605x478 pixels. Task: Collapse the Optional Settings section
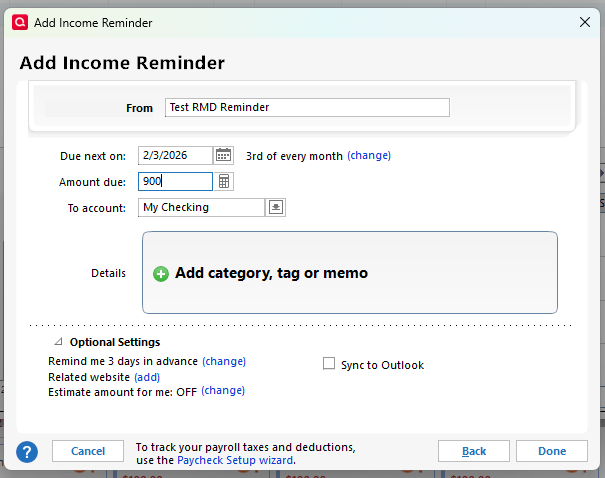[x=58, y=342]
